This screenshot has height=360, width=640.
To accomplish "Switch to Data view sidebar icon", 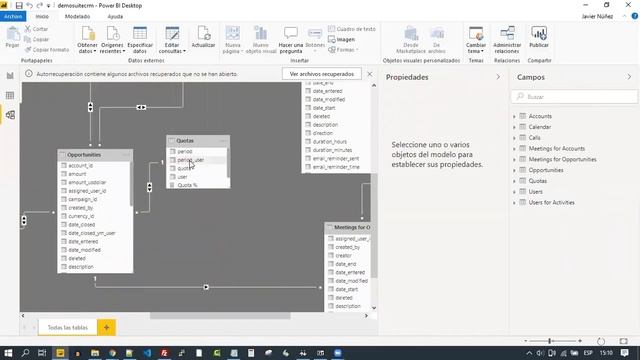I will pyautogui.click(x=10, y=95).
